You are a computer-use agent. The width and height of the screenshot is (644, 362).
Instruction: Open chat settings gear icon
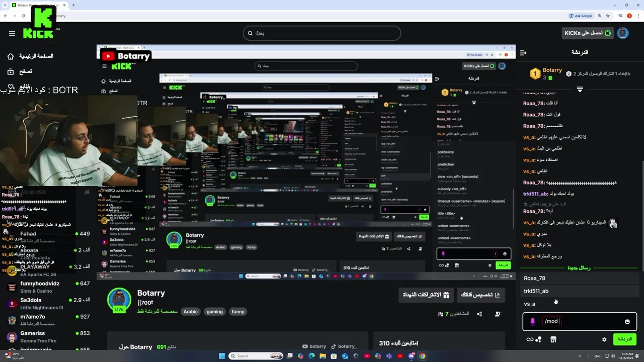[x=604, y=339]
